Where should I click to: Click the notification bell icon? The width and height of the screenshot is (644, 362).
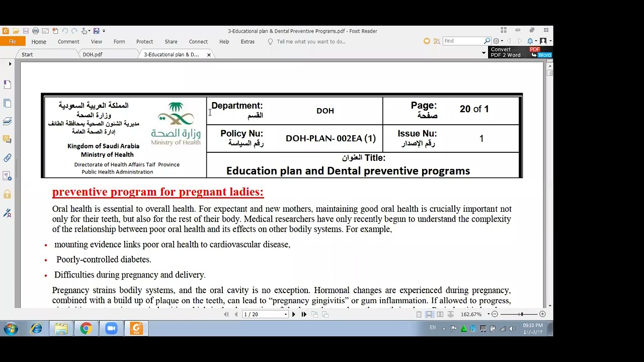point(531,41)
